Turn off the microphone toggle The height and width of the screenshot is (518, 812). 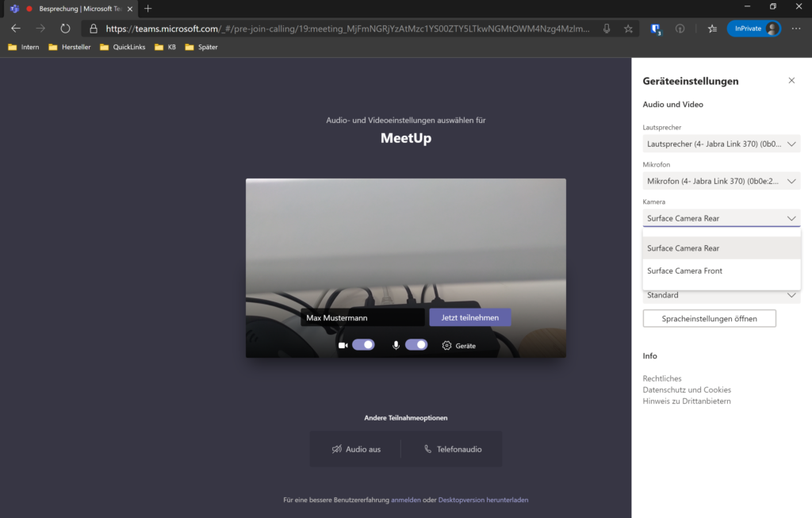coord(416,345)
